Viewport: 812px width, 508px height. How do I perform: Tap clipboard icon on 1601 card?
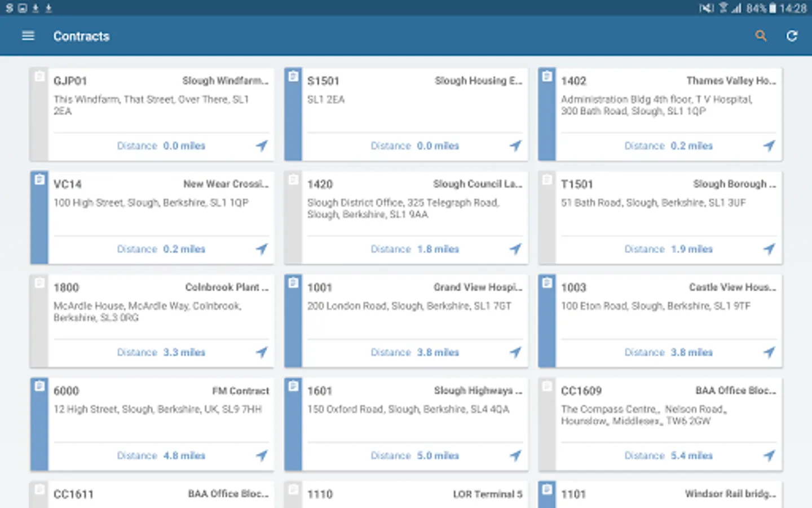pyautogui.click(x=293, y=386)
